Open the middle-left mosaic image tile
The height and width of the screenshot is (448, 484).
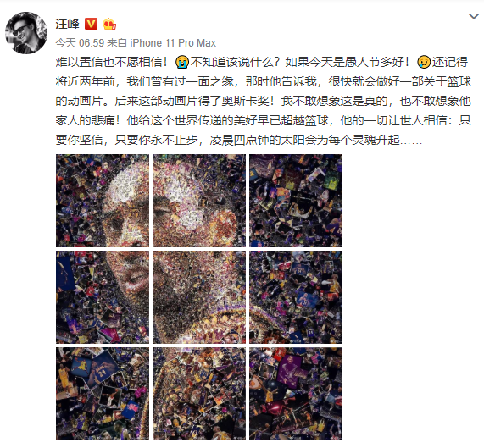[x=103, y=297]
